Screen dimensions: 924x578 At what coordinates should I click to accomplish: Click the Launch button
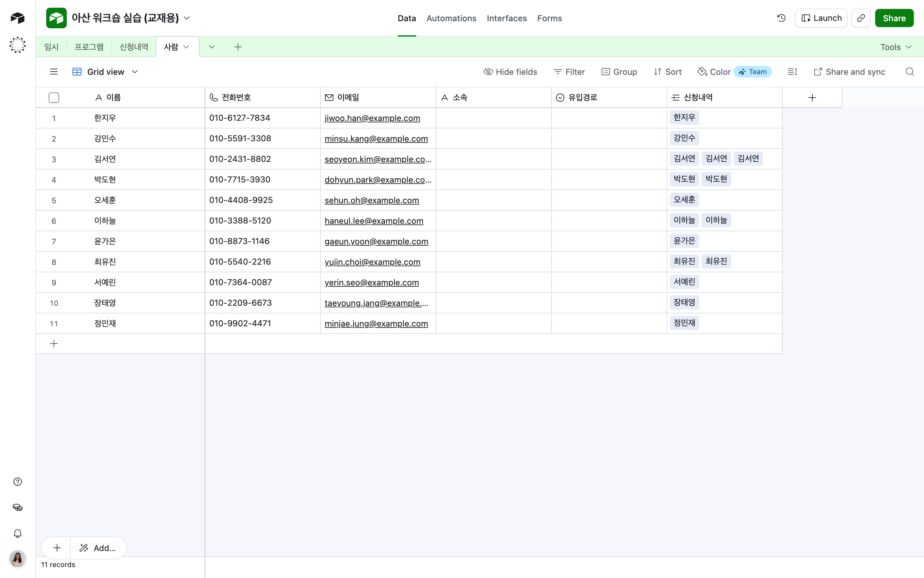[821, 18]
